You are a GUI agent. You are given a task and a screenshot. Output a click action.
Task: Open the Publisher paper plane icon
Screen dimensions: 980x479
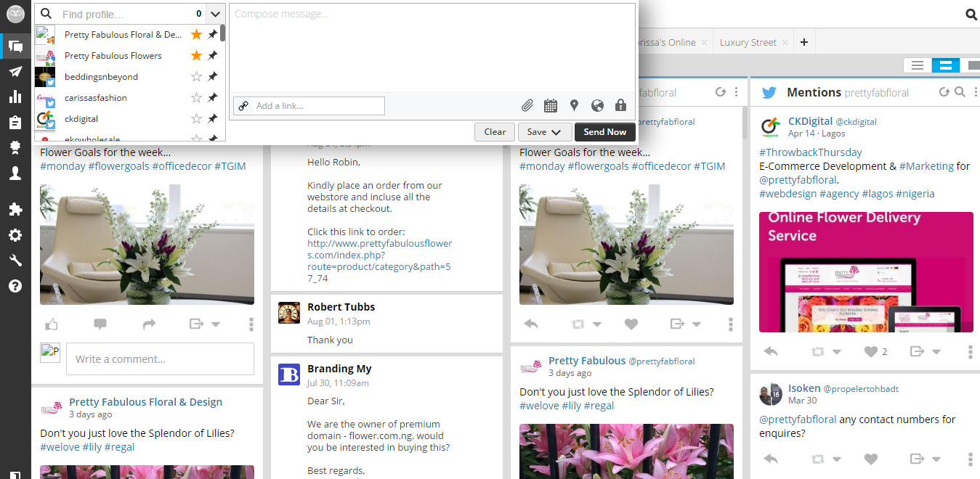(x=15, y=72)
